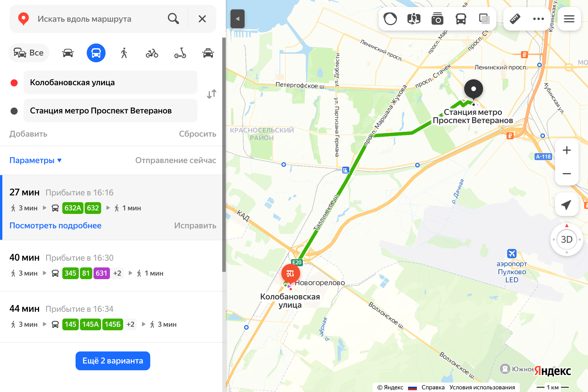Switch to cycling transport mode
Viewport: 588px width, 392px height.
(x=152, y=53)
